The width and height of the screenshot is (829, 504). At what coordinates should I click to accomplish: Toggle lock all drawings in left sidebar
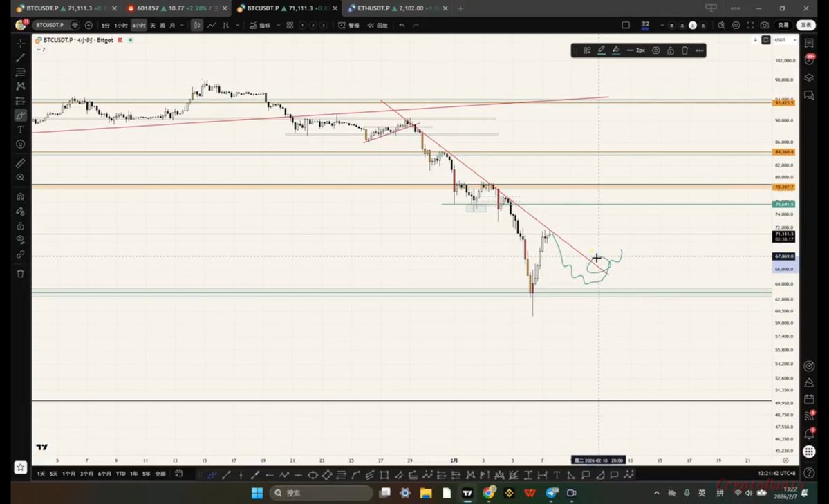(x=21, y=226)
